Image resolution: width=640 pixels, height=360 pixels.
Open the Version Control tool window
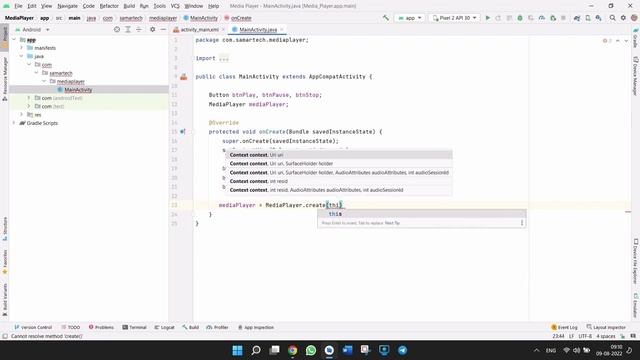coord(33,327)
